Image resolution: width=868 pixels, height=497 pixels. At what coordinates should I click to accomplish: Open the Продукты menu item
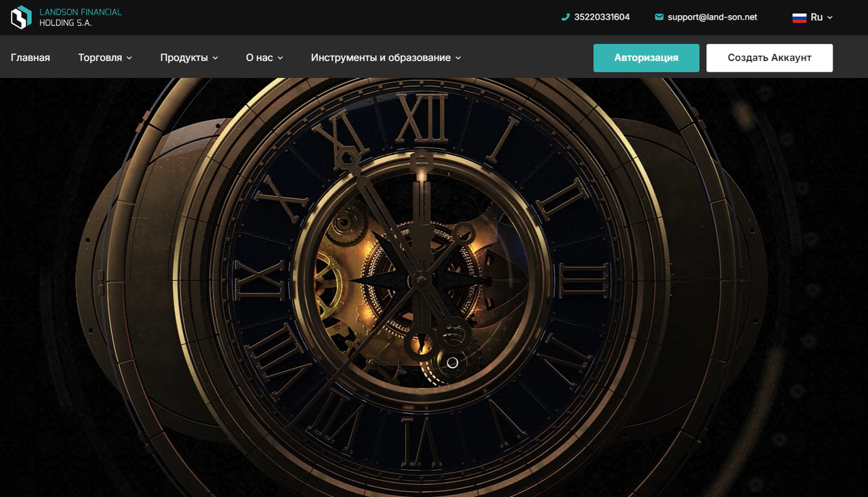click(x=184, y=58)
